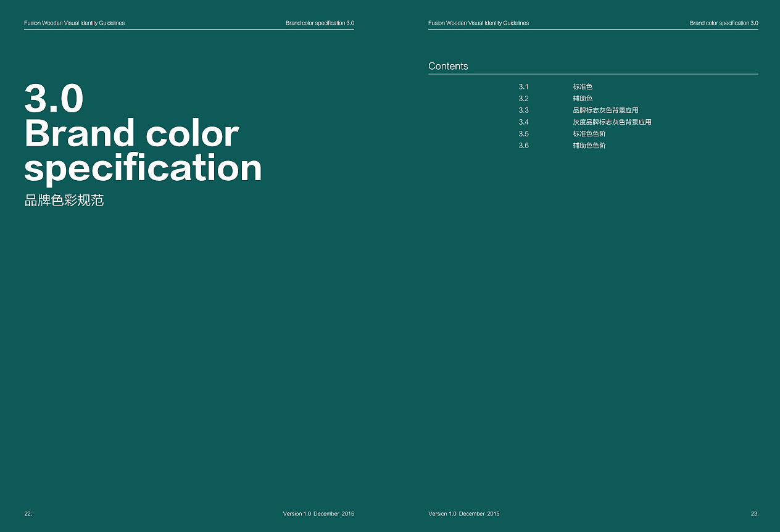Select contents entry '辅助色色阶'
This screenshot has width=780, height=532.
click(589, 146)
